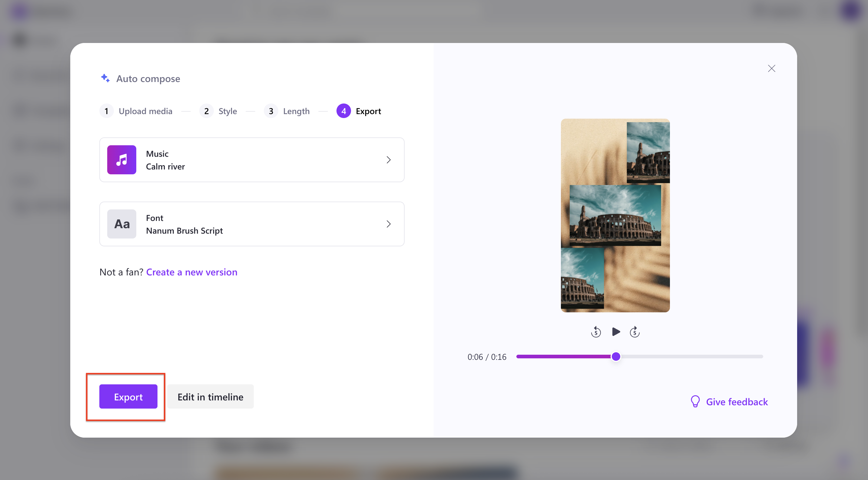The image size is (868, 480).
Task: Expand the Font options chevron
Action: (x=389, y=224)
